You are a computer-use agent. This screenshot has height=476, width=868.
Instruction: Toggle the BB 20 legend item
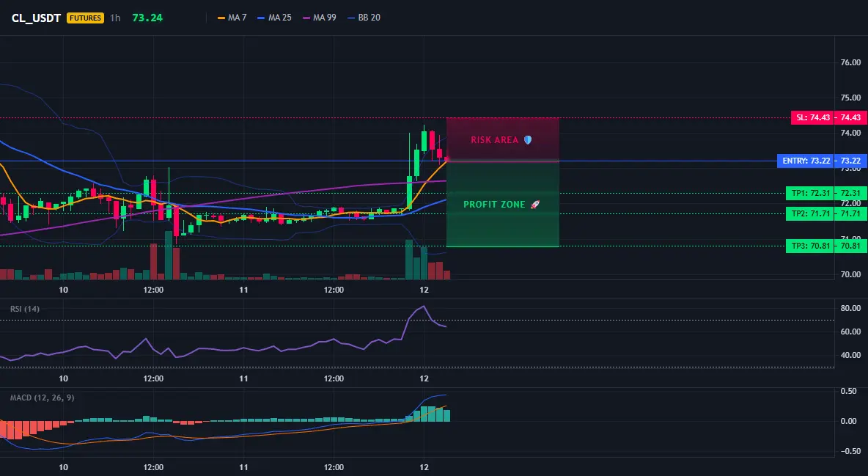(x=364, y=18)
